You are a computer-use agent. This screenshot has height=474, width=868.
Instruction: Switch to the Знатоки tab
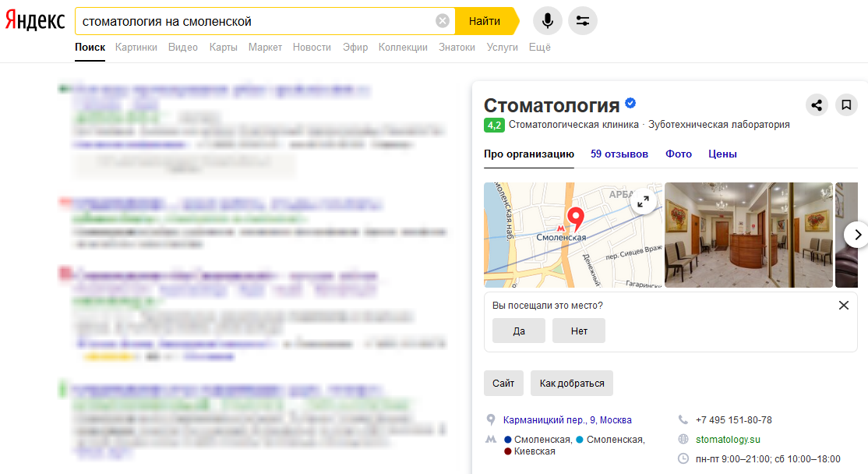point(457,47)
